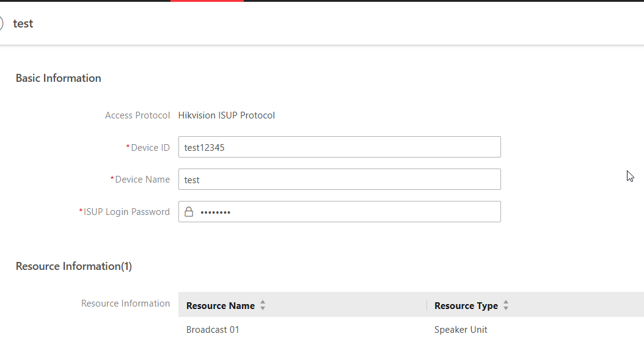Viewport: 644px width, 356px height.
Task: Click the ISUP Login Password label
Action: tap(126, 212)
